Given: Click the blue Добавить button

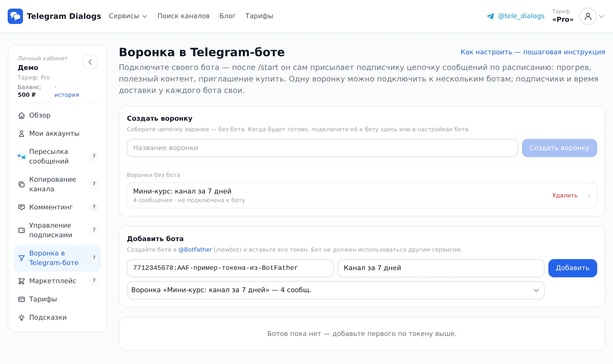Looking at the screenshot, I should pos(572,268).
